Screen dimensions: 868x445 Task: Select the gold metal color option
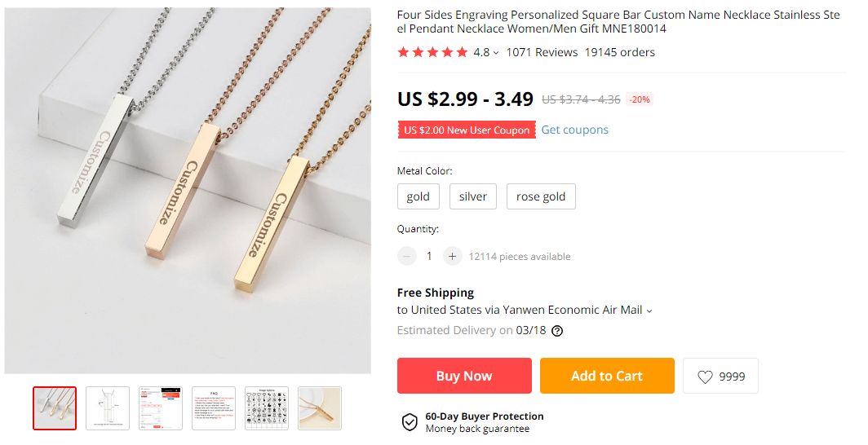tap(418, 196)
